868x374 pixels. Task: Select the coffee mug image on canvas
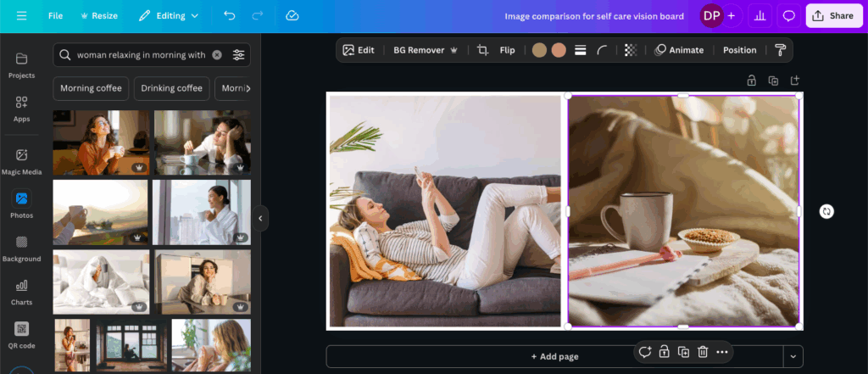pos(684,211)
